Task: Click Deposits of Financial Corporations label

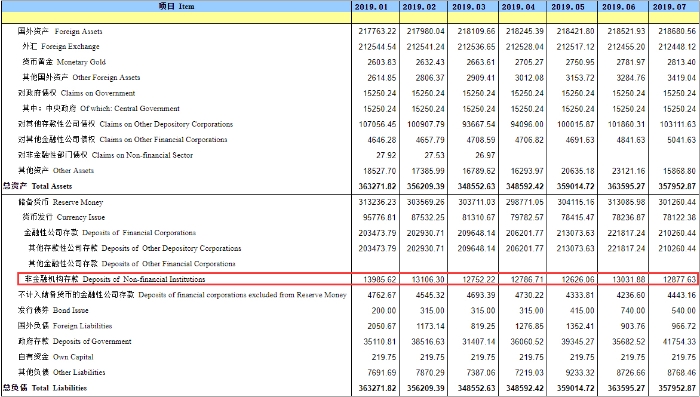Action: 110,233
